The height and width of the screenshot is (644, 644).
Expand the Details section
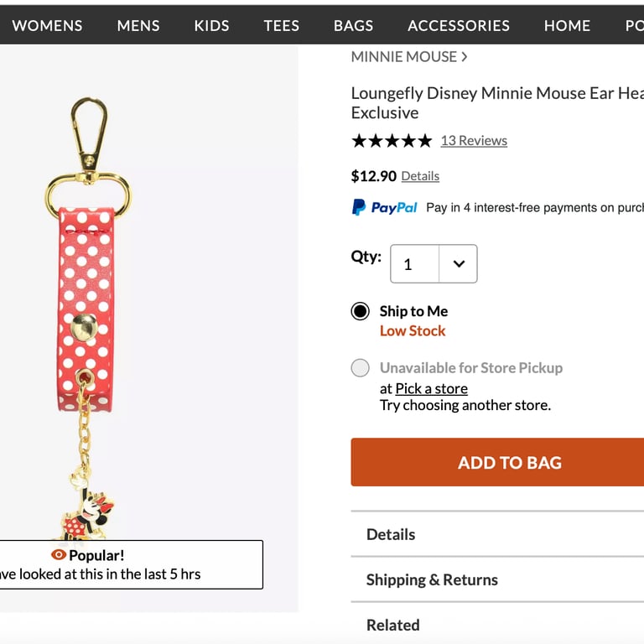point(391,534)
